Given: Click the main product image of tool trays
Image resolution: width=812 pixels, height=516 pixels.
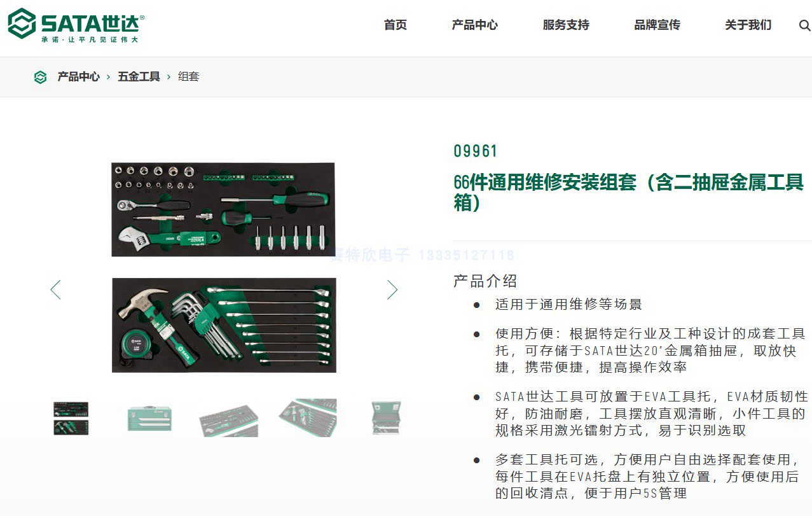Looking at the screenshot, I should tap(224, 267).
